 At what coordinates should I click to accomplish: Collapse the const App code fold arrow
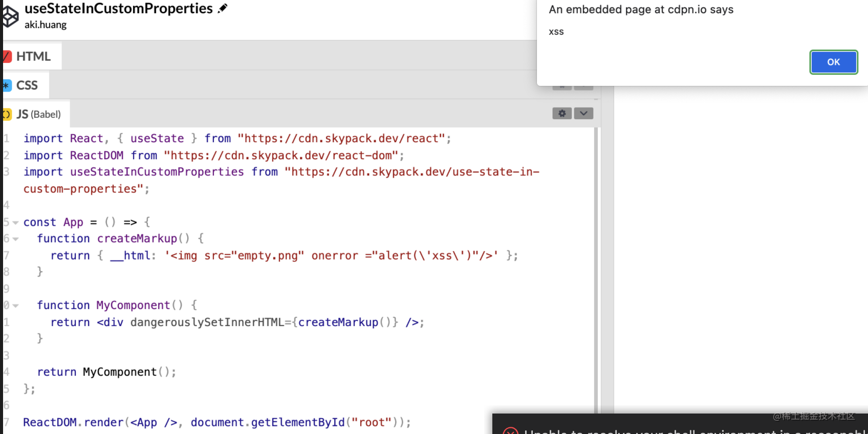(16, 223)
